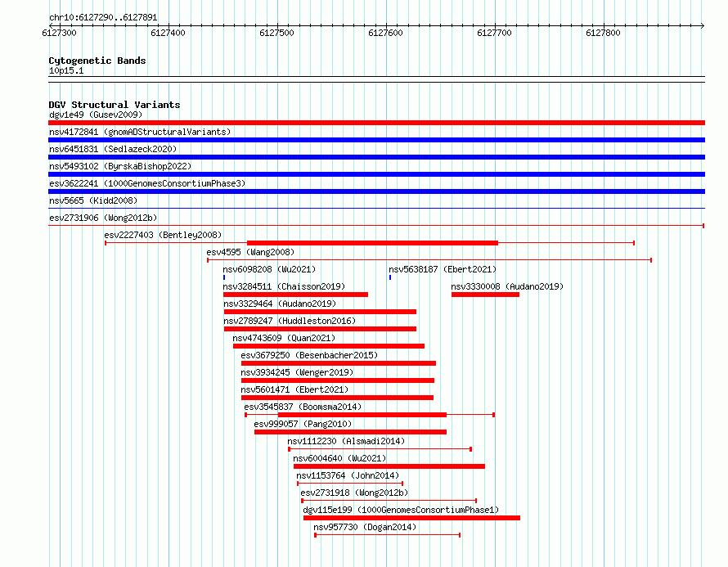Screen dimensions: 728x567
Task: Select nsv3934245 (Wenger2019) label
Action: coord(297,372)
